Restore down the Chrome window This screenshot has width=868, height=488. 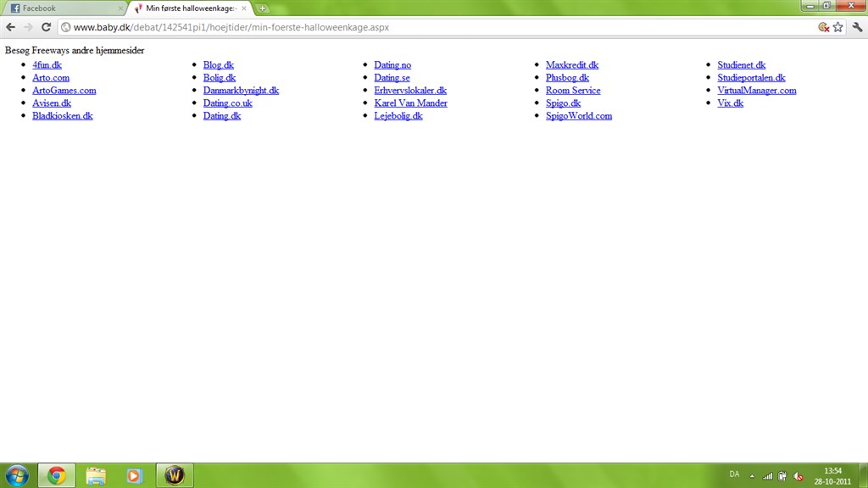[826, 6]
